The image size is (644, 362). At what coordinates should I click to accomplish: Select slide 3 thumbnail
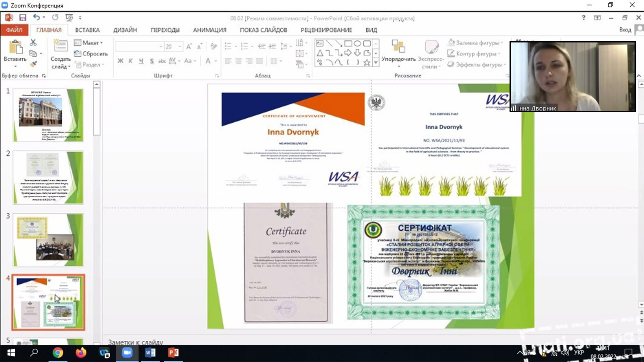click(48, 240)
